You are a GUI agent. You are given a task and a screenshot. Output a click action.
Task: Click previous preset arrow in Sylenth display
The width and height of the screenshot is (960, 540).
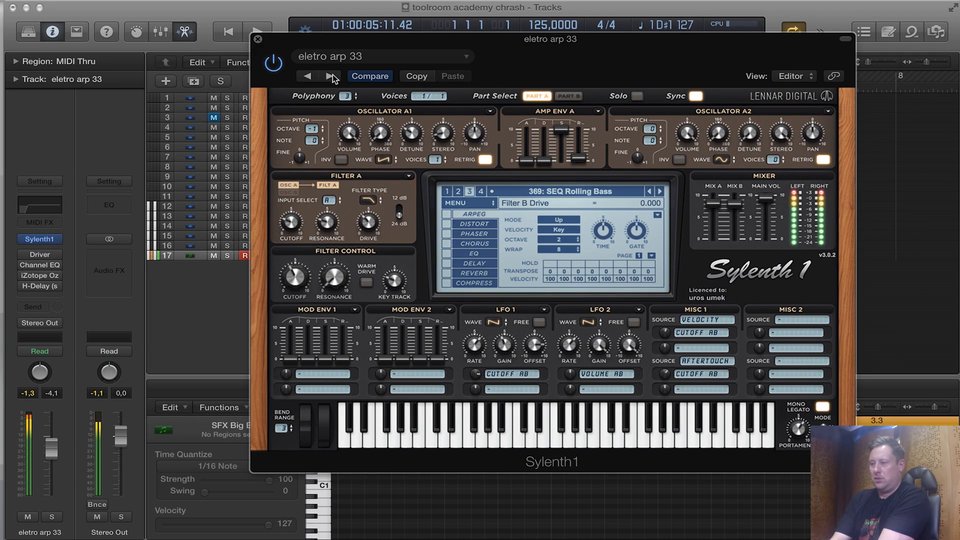pyautogui.click(x=649, y=192)
